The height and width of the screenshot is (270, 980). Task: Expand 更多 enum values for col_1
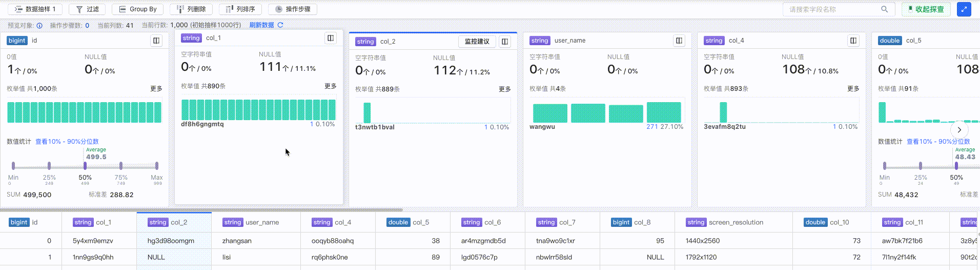click(x=330, y=86)
